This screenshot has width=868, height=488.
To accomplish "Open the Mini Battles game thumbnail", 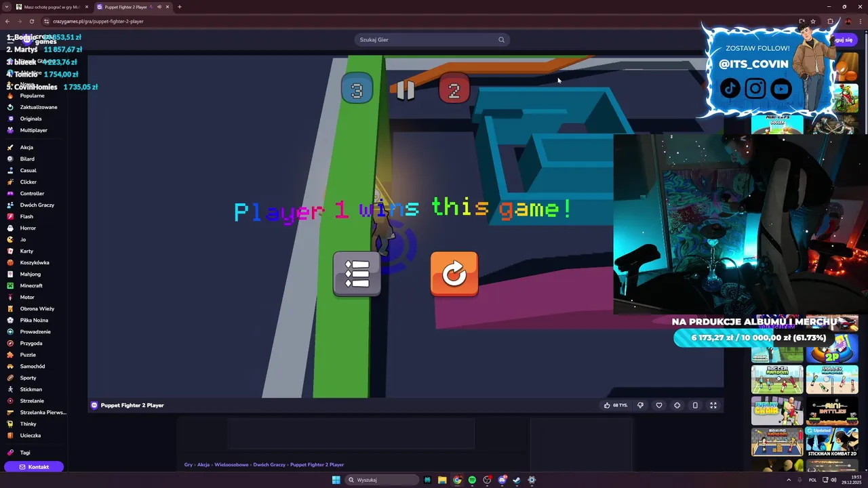I will point(832,411).
